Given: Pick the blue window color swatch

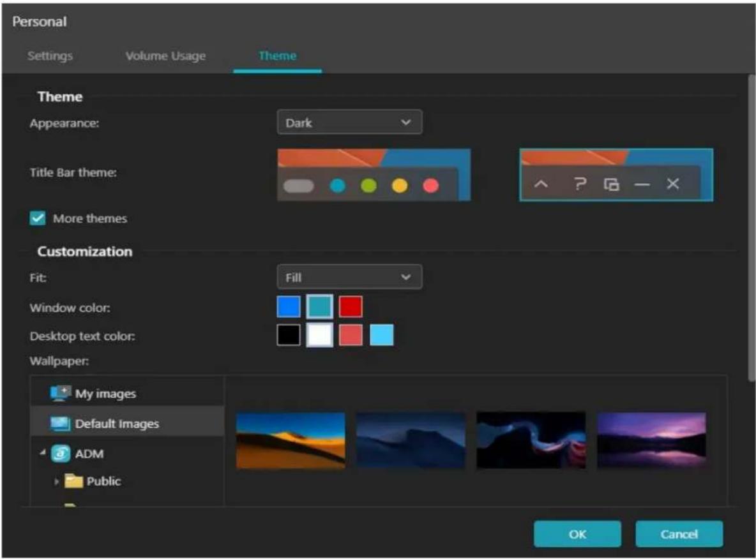Looking at the screenshot, I should tap(289, 307).
